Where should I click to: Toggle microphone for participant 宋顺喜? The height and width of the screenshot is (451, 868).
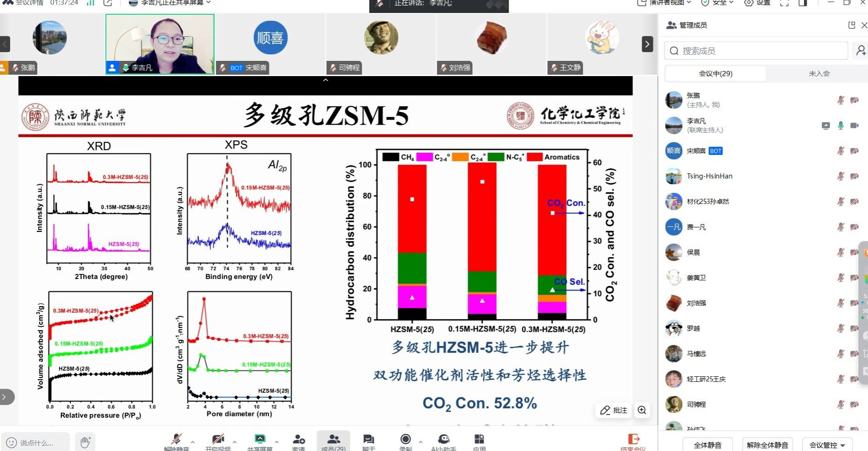(840, 151)
